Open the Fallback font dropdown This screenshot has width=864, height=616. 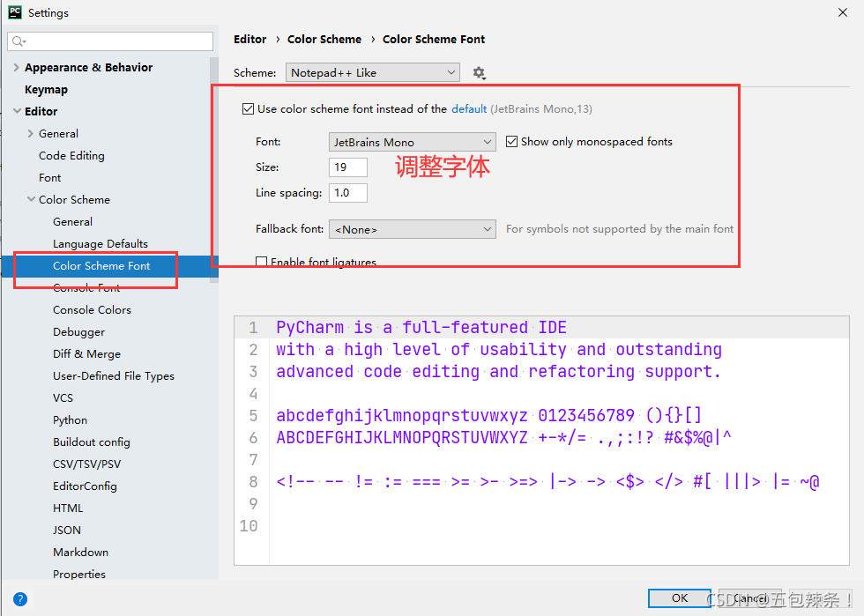[413, 229]
